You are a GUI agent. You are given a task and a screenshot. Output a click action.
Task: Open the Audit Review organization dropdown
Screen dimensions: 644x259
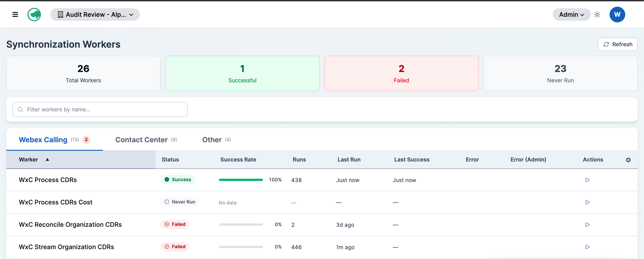pyautogui.click(x=95, y=15)
